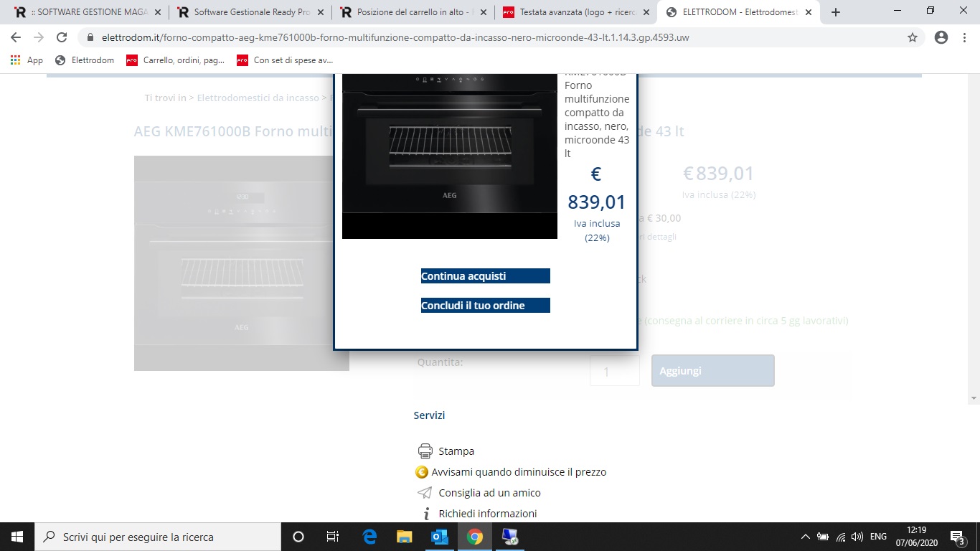
Task: Click the info icon beside Richiedi informazioni
Action: (x=426, y=514)
